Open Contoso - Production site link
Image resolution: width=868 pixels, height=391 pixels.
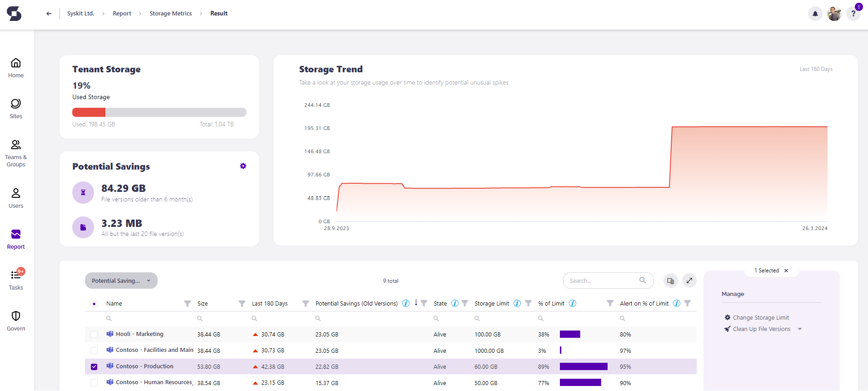coord(145,366)
